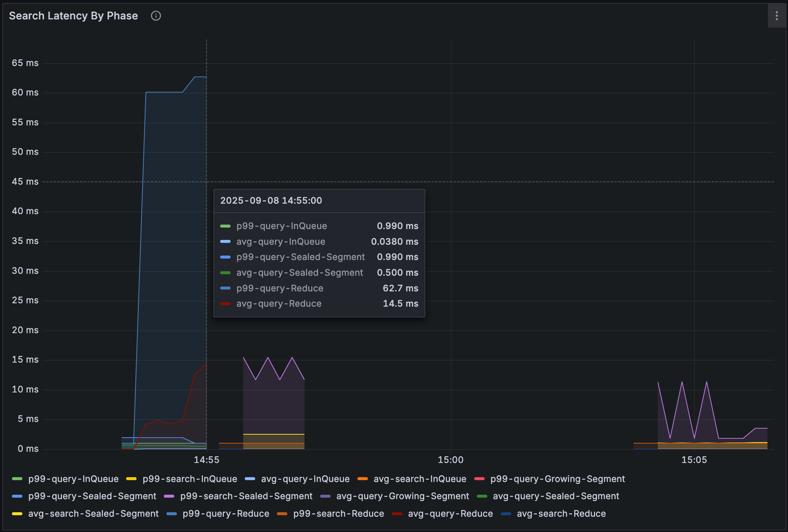This screenshot has height=532, width=788.
Task: Click avg-search-Sealed-Segment yellow legend icon
Action: click(17, 514)
